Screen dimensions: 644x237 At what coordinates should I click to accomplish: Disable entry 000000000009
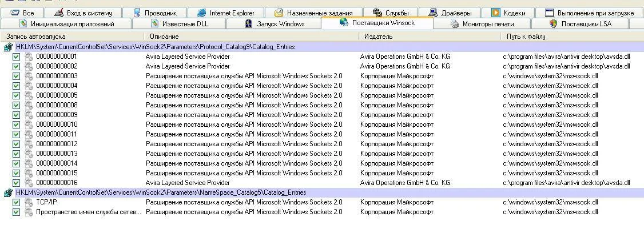click(16, 115)
